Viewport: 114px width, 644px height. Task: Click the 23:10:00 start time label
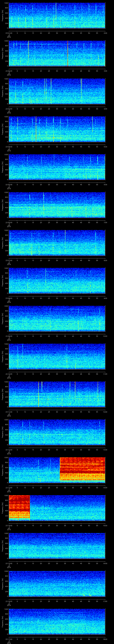pos(9,374)
